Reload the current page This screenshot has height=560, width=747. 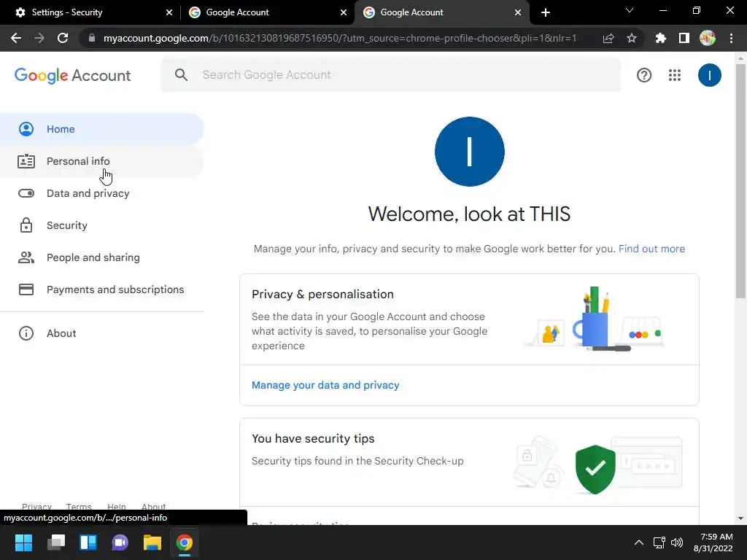63,38
